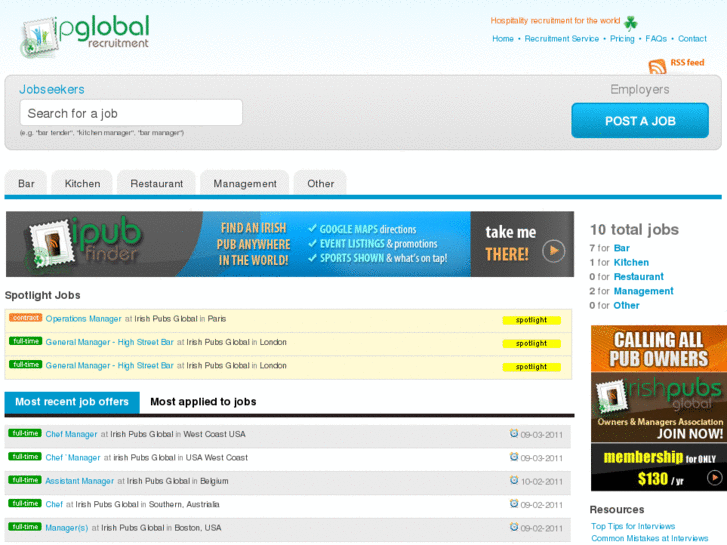Select the Management category tab
The image size is (727, 545).
245,184
